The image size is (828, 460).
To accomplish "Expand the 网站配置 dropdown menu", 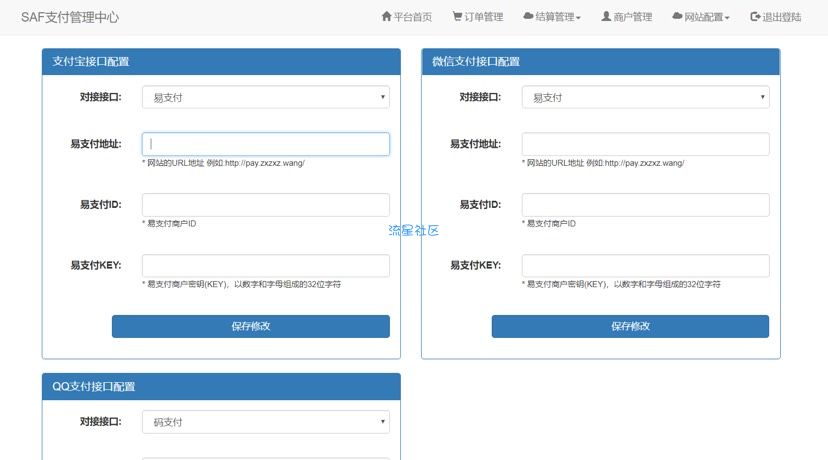I will [701, 17].
